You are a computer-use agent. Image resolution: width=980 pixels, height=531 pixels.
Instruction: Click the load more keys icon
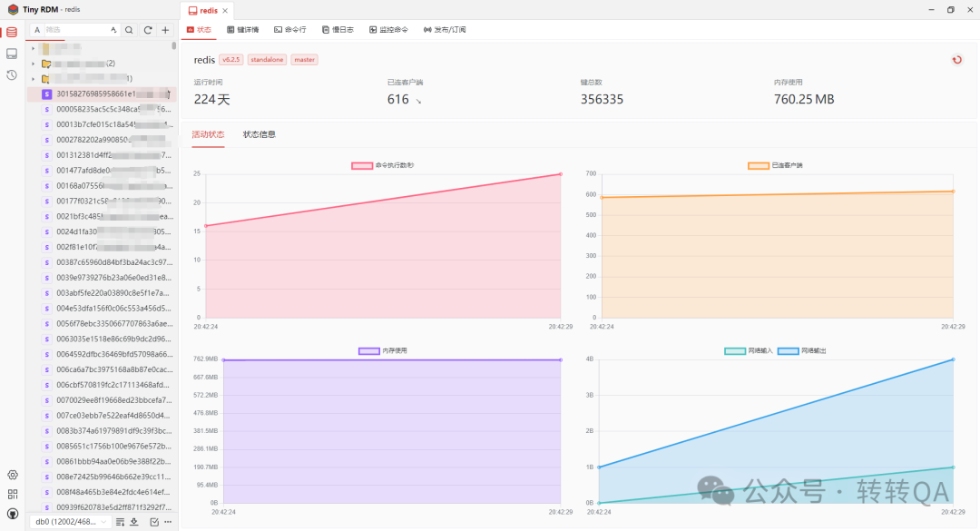(120, 522)
